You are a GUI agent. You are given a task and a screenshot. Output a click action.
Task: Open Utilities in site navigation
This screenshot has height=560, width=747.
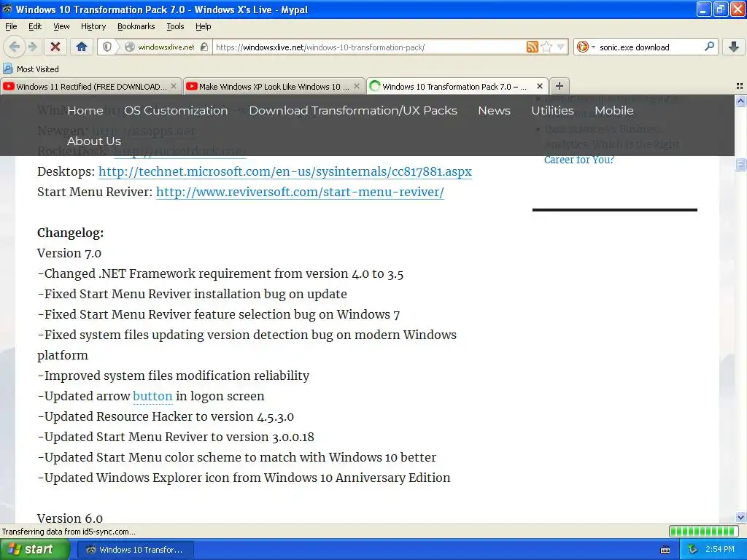click(553, 111)
